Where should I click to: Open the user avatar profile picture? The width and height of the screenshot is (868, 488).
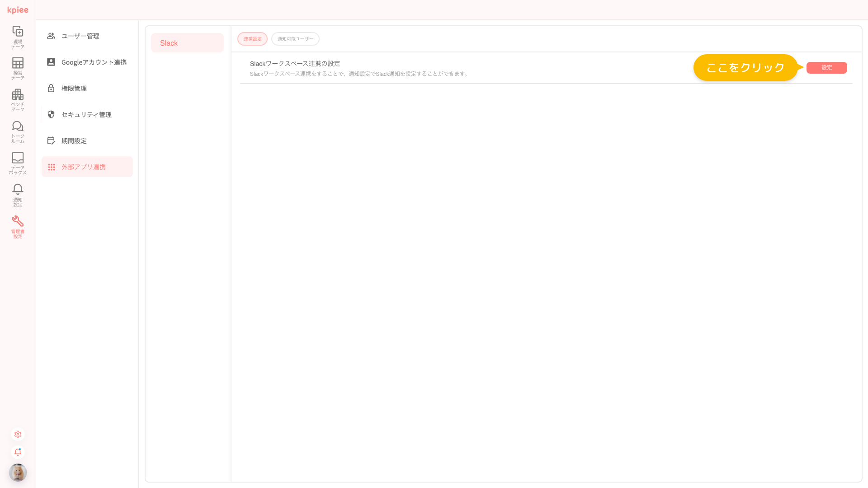[18, 473]
